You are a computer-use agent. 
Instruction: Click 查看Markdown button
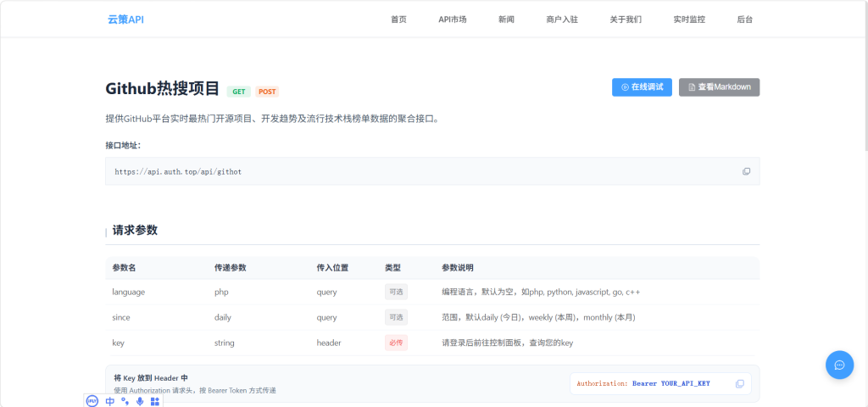[719, 87]
